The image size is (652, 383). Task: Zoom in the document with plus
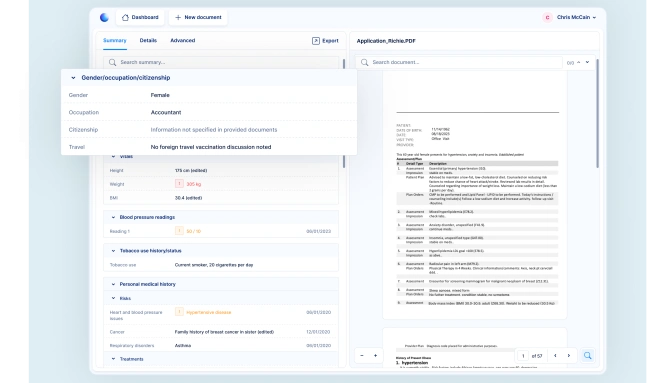point(375,356)
